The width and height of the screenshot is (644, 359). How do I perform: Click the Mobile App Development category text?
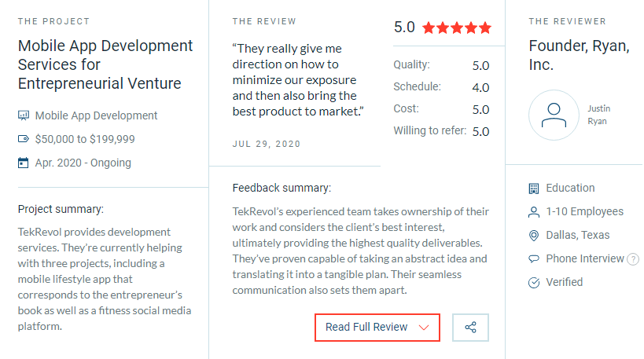coord(96,115)
